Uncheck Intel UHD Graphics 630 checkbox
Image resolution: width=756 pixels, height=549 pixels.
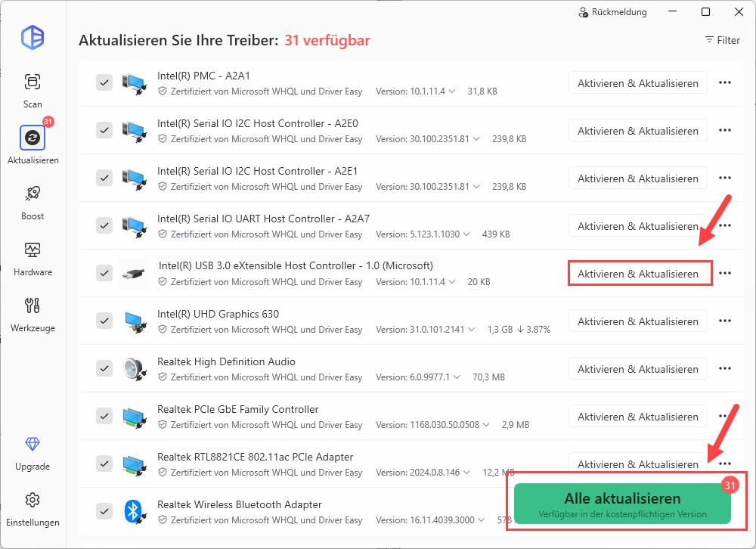(x=104, y=321)
